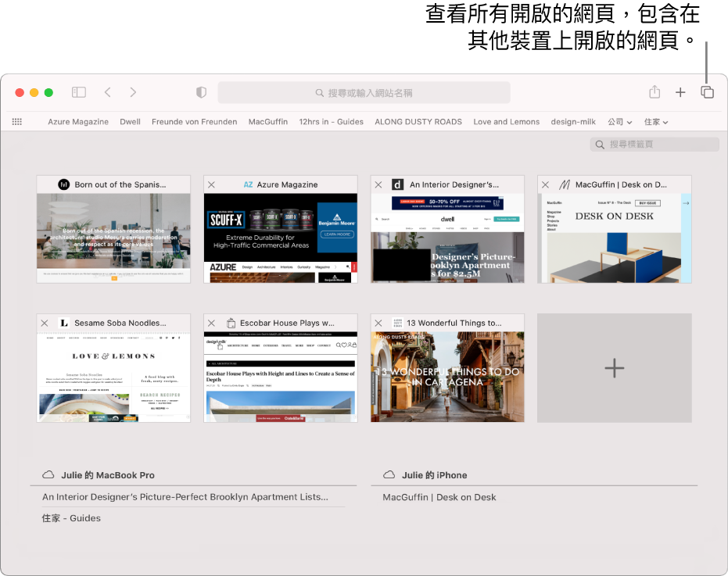The height and width of the screenshot is (576, 728).
Task: Click the address and search field
Action: 364,93
